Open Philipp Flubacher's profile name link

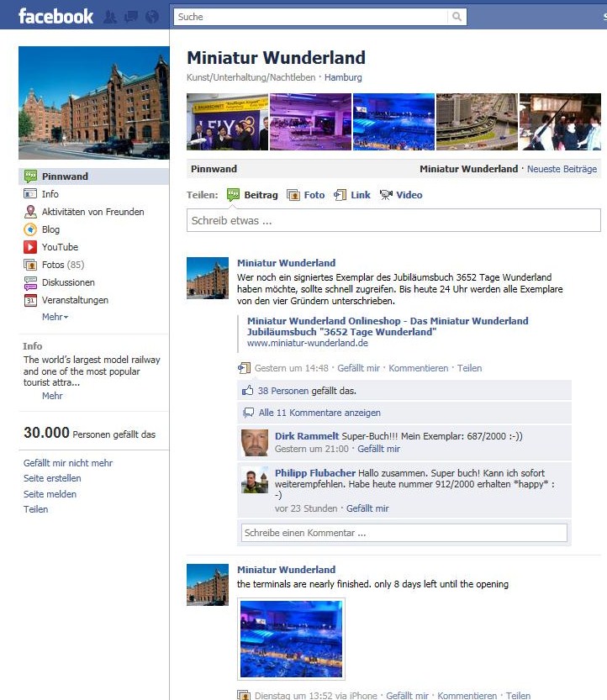[x=315, y=473]
